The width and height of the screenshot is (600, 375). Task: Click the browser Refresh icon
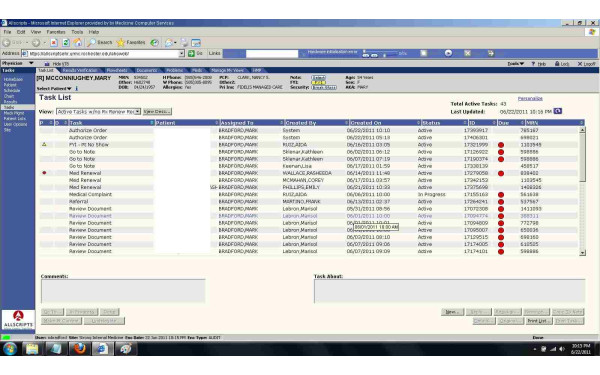66,42
